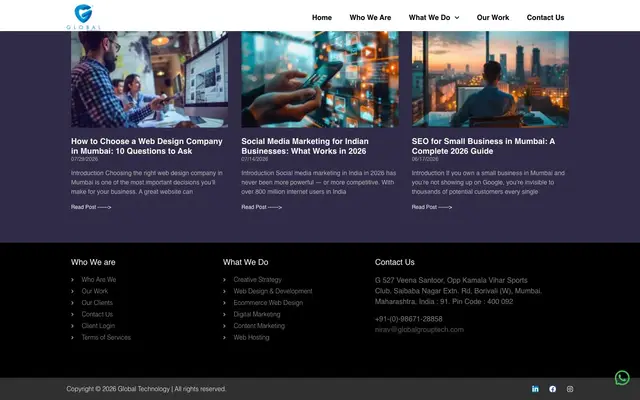This screenshot has width=640, height=400.
Task: Open the WhatsApp chat floating icon
Action: pos(622,378)
